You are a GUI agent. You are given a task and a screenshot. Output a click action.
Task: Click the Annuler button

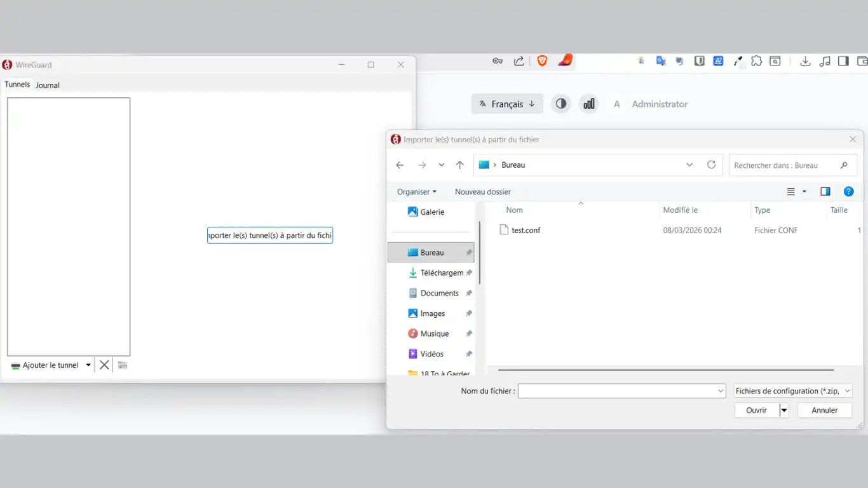[824, 410]
